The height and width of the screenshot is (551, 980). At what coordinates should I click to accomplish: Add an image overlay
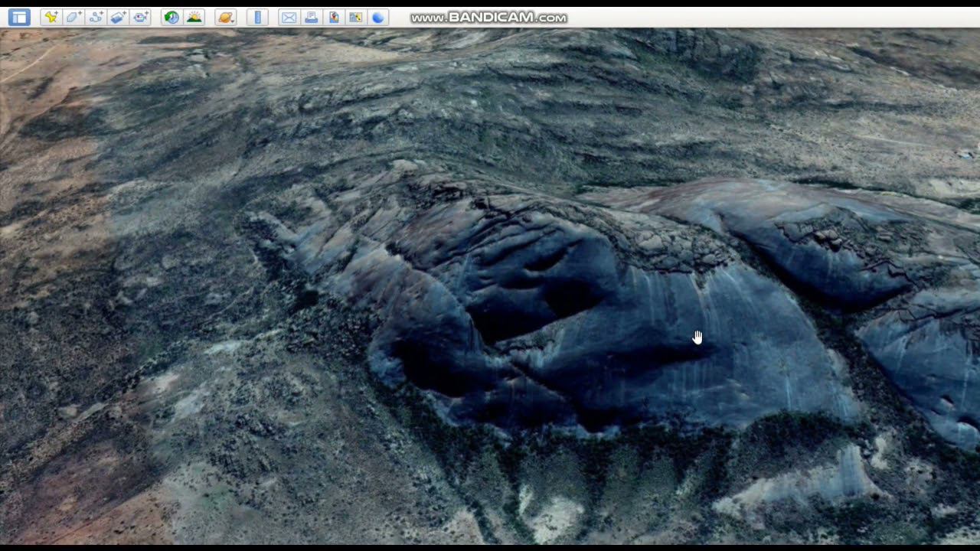[118, 17]
